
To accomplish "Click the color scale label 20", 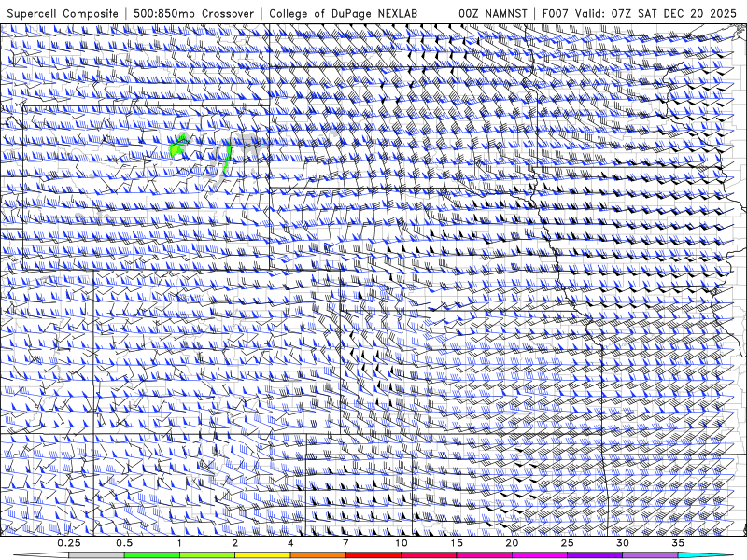I will (512, 543).
